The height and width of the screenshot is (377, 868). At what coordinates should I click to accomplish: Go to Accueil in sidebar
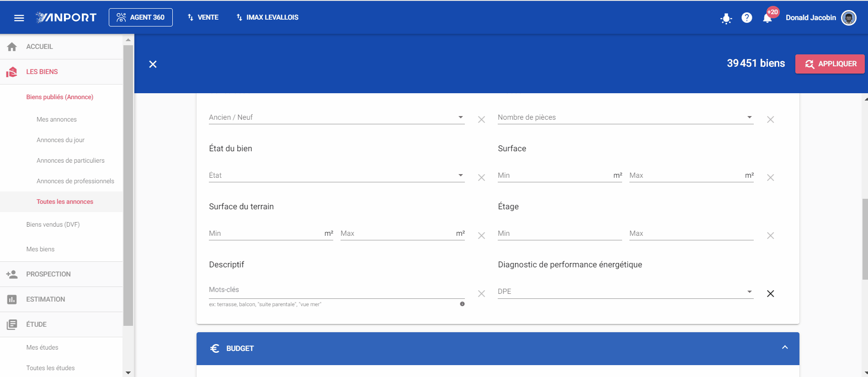(61, 47)
